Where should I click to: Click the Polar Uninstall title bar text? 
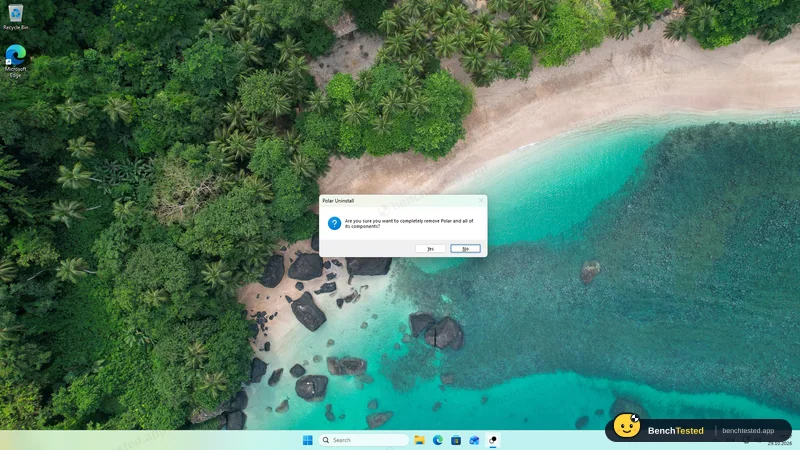click(338, 201)
